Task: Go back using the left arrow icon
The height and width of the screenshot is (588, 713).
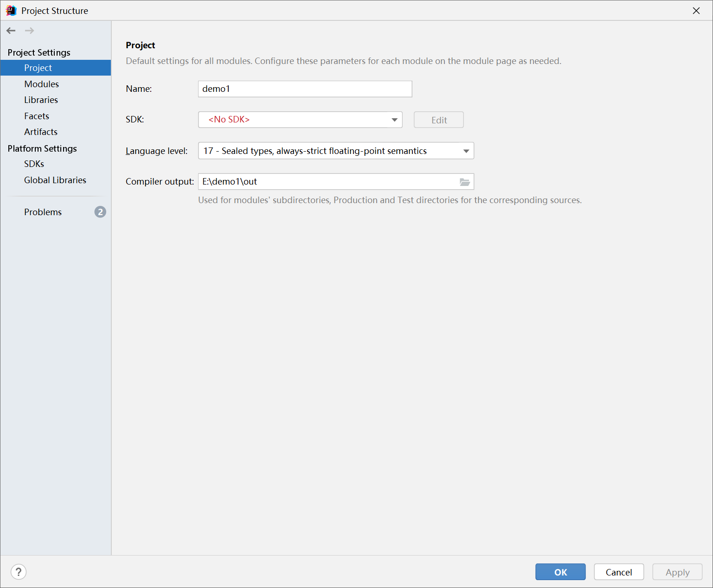Action: (x=11, y=31)
